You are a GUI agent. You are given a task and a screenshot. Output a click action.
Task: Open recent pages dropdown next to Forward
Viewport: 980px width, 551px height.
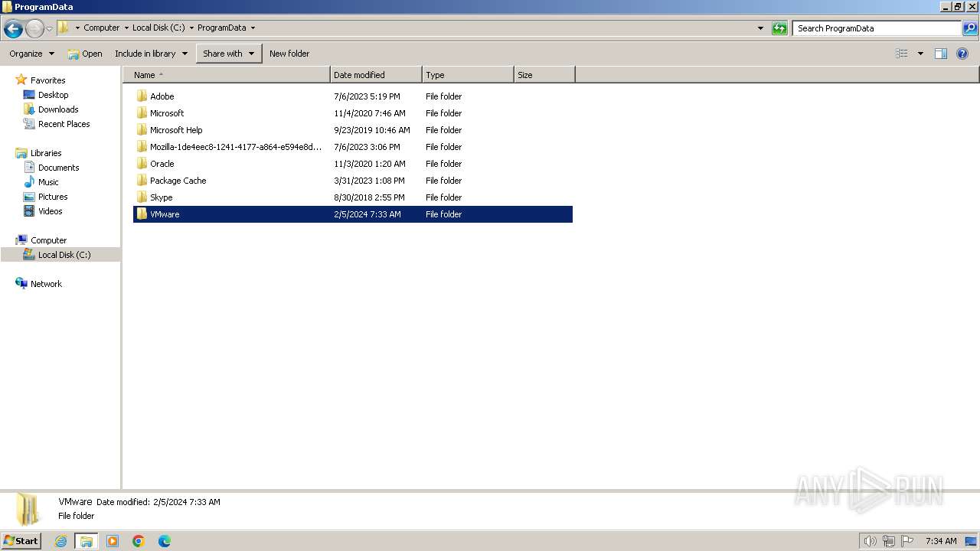coord(49,29)
